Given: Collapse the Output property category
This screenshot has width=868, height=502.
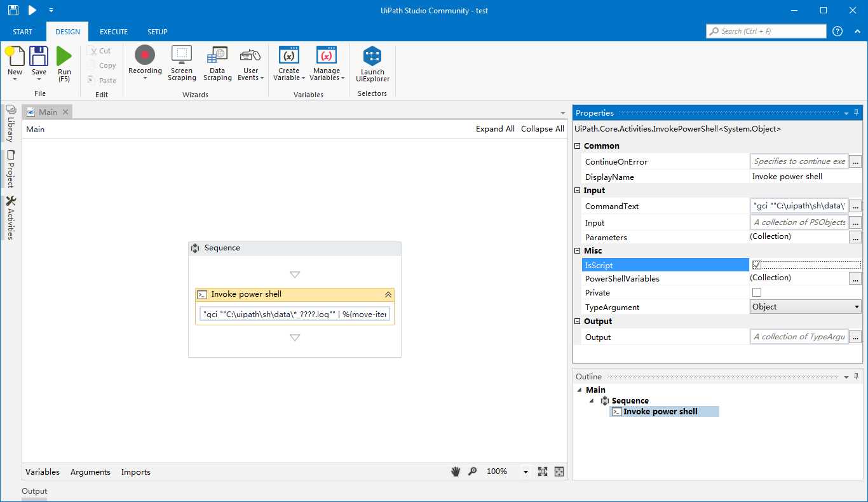Looking at the screenshot, I should coord(578,322).
